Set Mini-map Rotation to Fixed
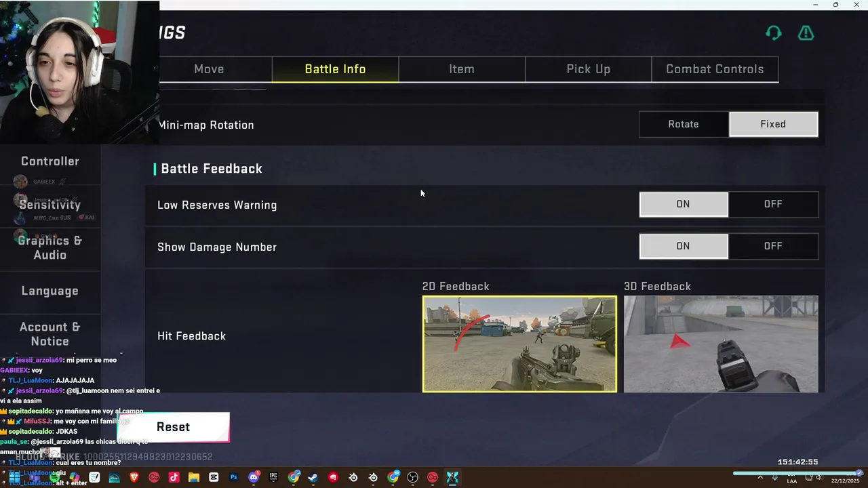 click(773, 124)
